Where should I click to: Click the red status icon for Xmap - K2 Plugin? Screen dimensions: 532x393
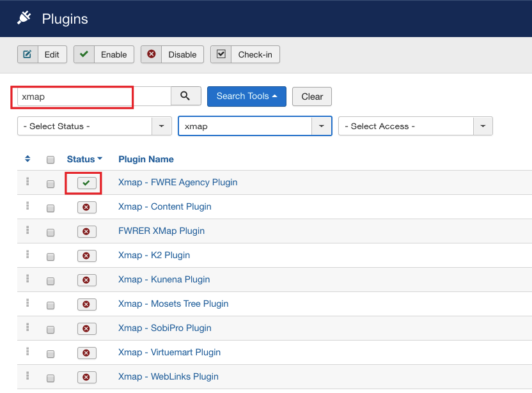click(86, 256)
